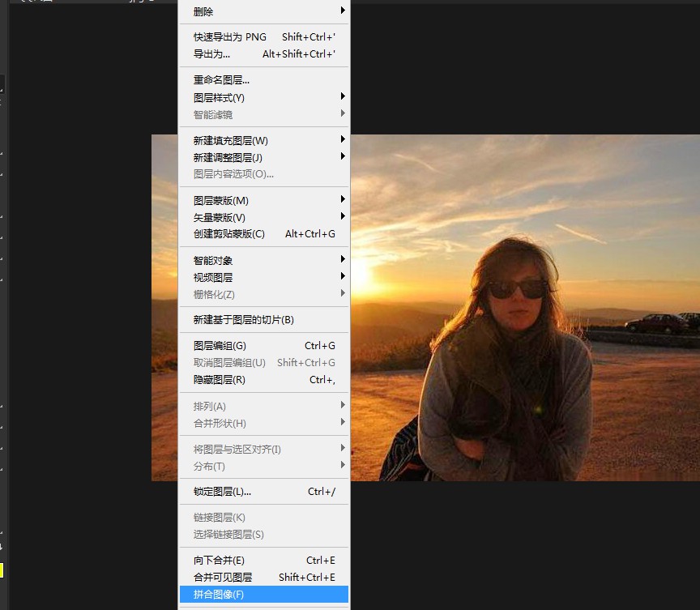Select 重命名图层 to rename the layer
This screenshot has height=610, width=700.
point(243,80)
